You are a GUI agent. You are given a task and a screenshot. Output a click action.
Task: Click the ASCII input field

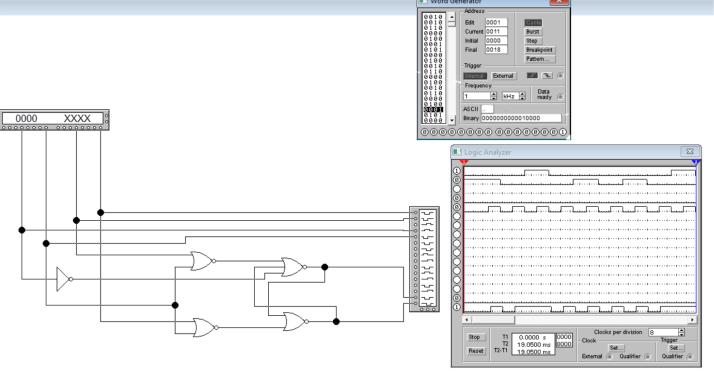pos(487,109)
